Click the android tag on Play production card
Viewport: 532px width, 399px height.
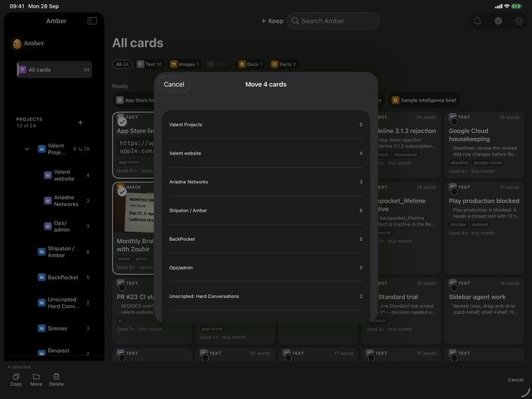[479, 225]
